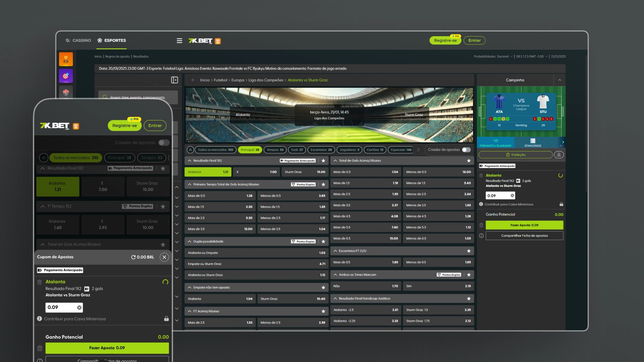Select desktop Todos os mercados 310 tab
This screenshot has height=362, width=644.
[215, 150]
